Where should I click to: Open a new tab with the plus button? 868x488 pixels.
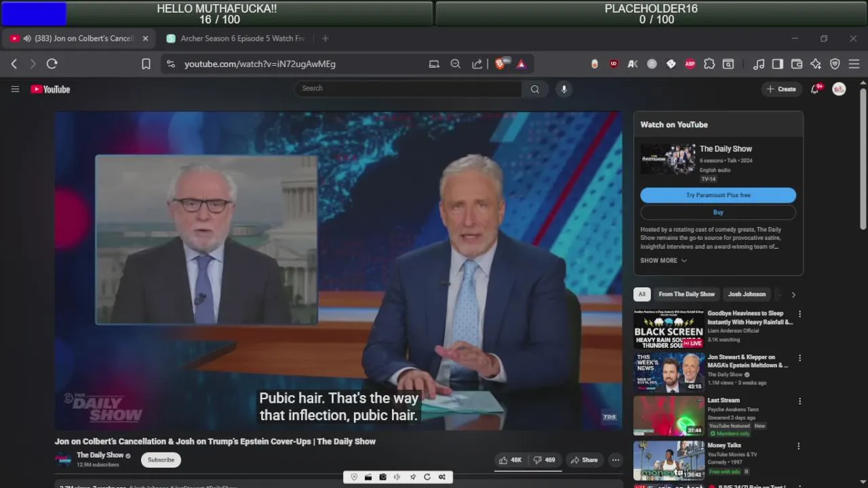[x=325, y=39]
